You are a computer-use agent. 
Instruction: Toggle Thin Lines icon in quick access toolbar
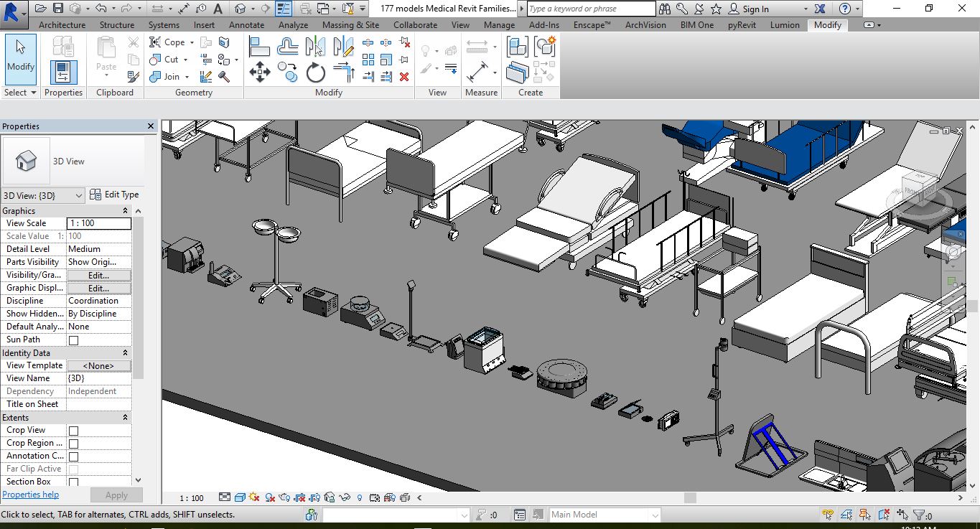pyautogui.click(x=284, y=9)
